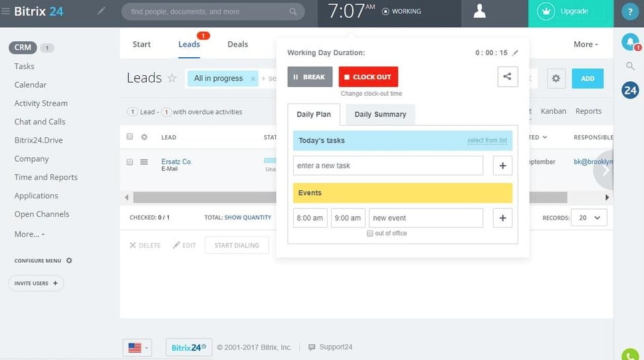Click the right sidebar search icon
Image resolution: width=644 pixels, height=360 pixels.
(630, 66)
